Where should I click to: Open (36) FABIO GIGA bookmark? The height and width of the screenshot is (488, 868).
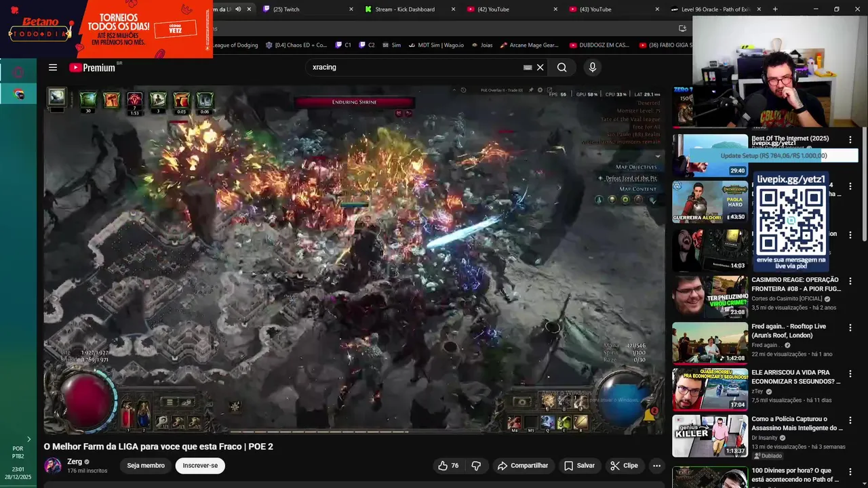click(x=665, y=45)
